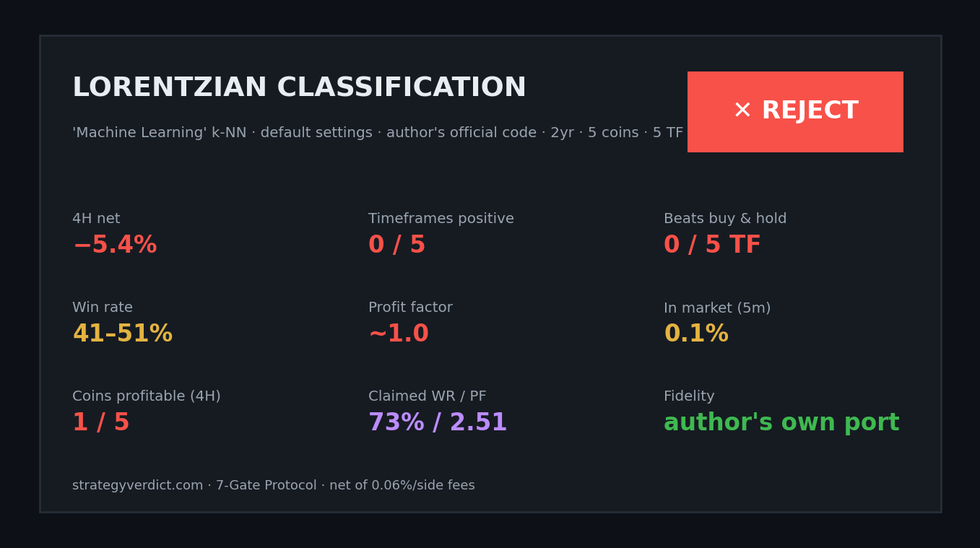This screenshot has height=548, width=980.
Task: Click the In market 0.1% value
Action: coord(696,334)
